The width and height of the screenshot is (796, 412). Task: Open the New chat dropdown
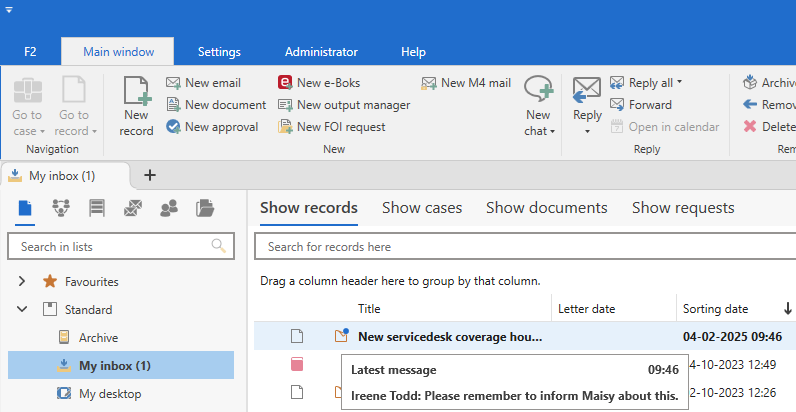[539, 131]
